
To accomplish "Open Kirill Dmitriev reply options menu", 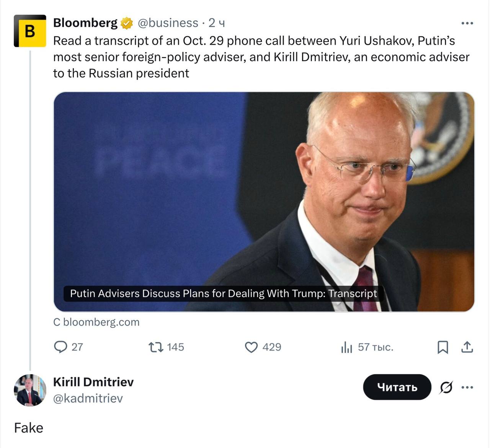I will point(467,387).
